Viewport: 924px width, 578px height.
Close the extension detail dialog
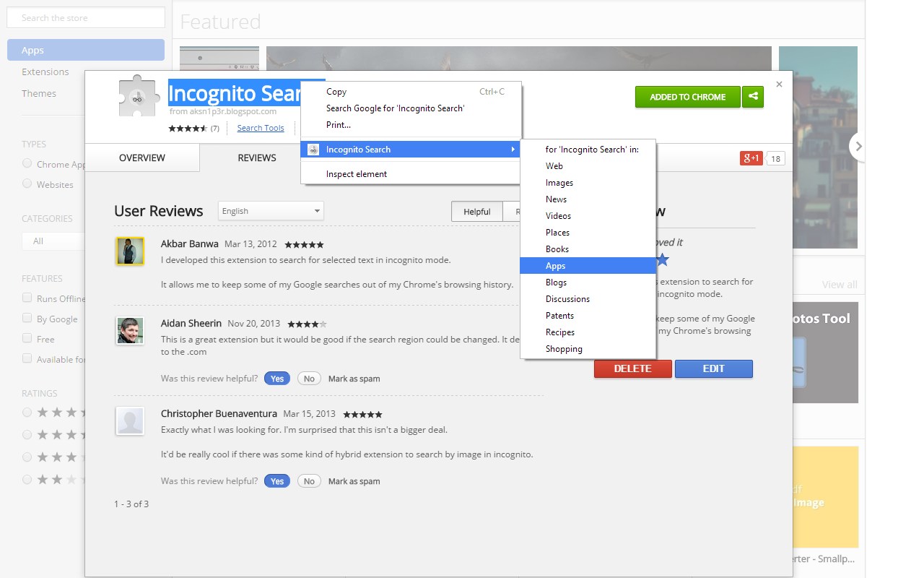click(779, 85)
